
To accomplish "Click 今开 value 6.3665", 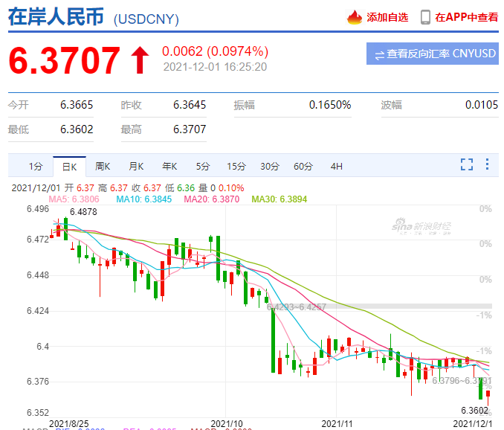I will point(77,105).
